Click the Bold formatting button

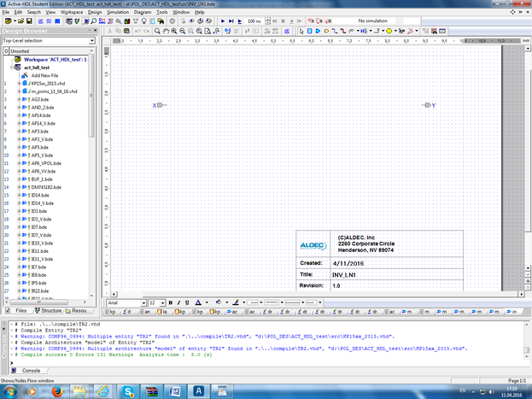coord(170,302)
